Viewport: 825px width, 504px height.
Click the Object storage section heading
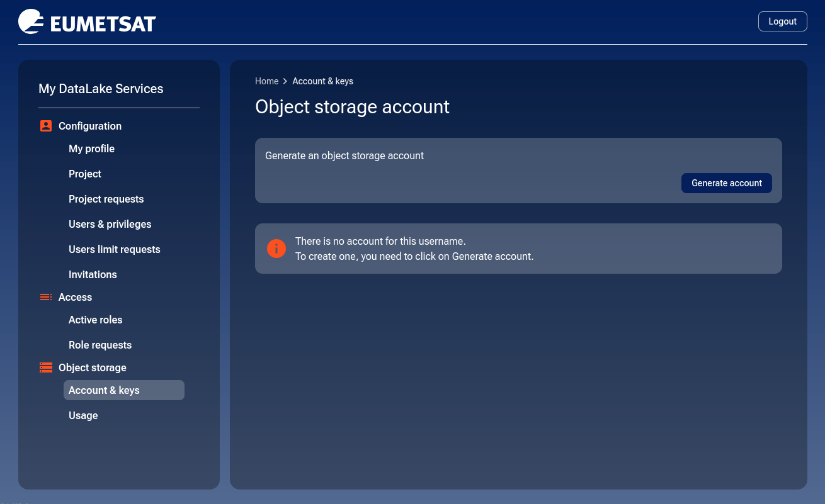pos(93,367)
